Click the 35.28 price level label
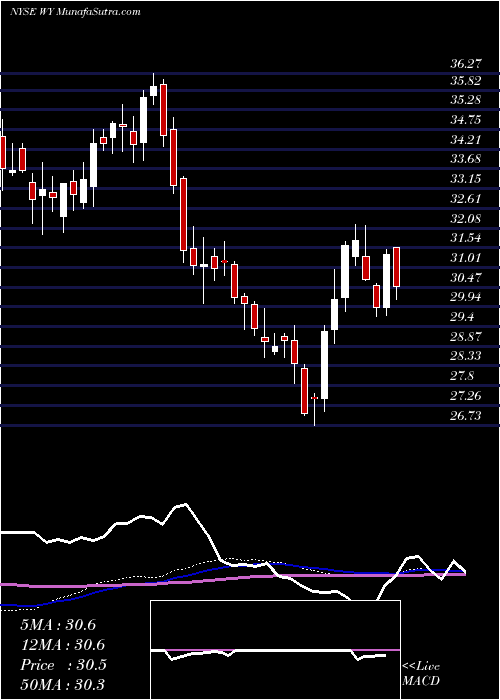 pos(466,100)
